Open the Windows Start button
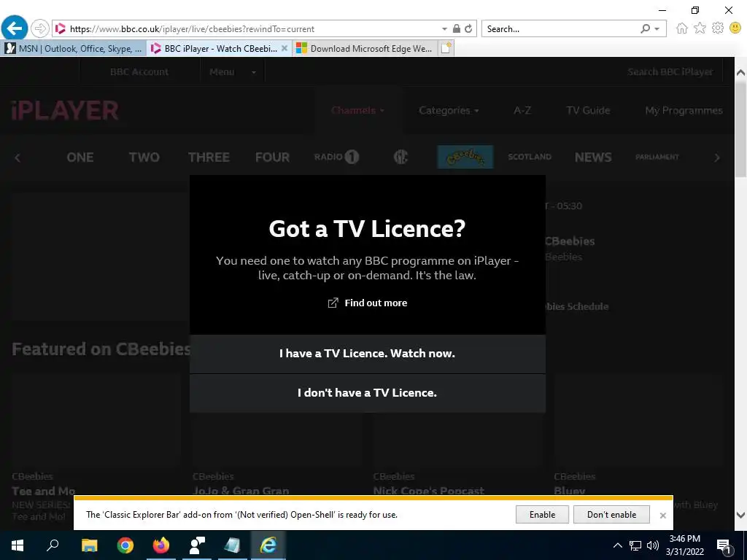Screen dimensions: 747x560 tap(18, 545)
